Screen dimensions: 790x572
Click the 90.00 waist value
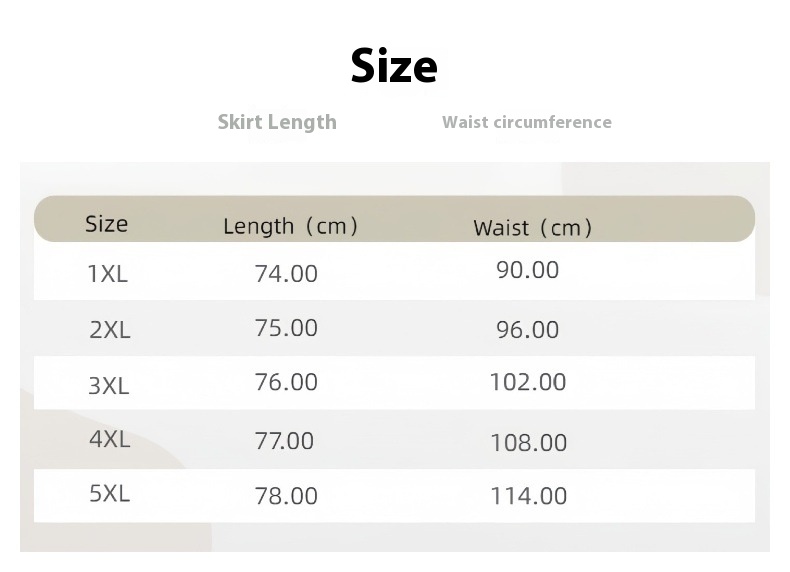coord(528,269)
